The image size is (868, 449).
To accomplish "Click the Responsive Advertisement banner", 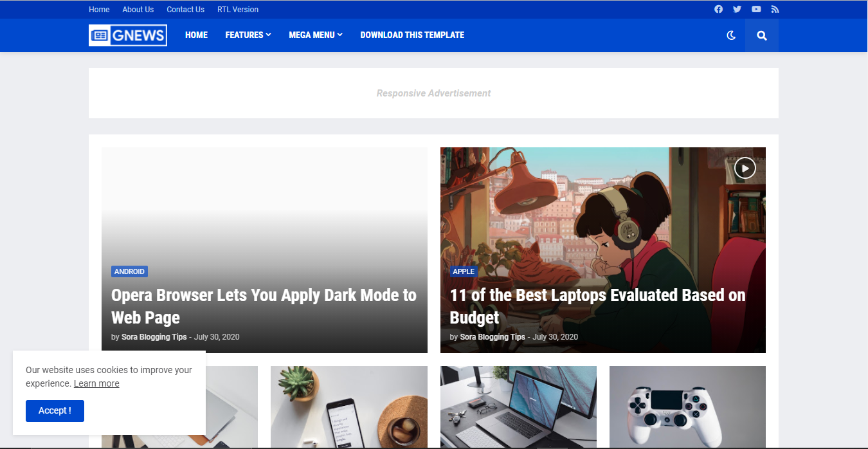I will coord(433,93).
